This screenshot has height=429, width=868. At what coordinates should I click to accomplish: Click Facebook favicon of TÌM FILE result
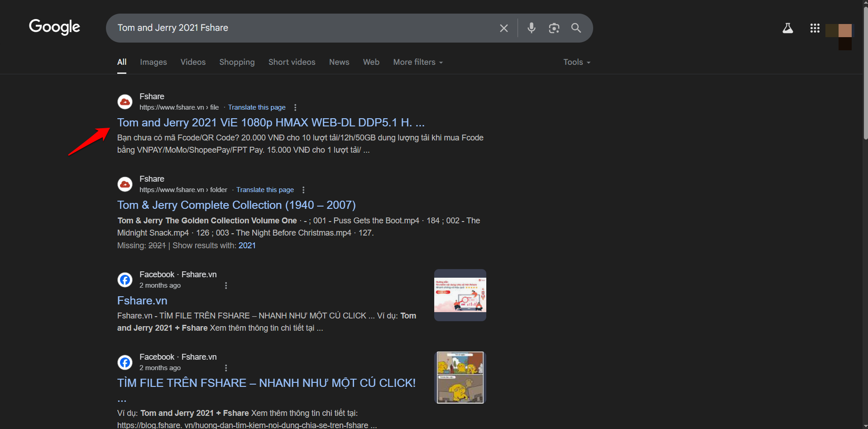(125, 362)
